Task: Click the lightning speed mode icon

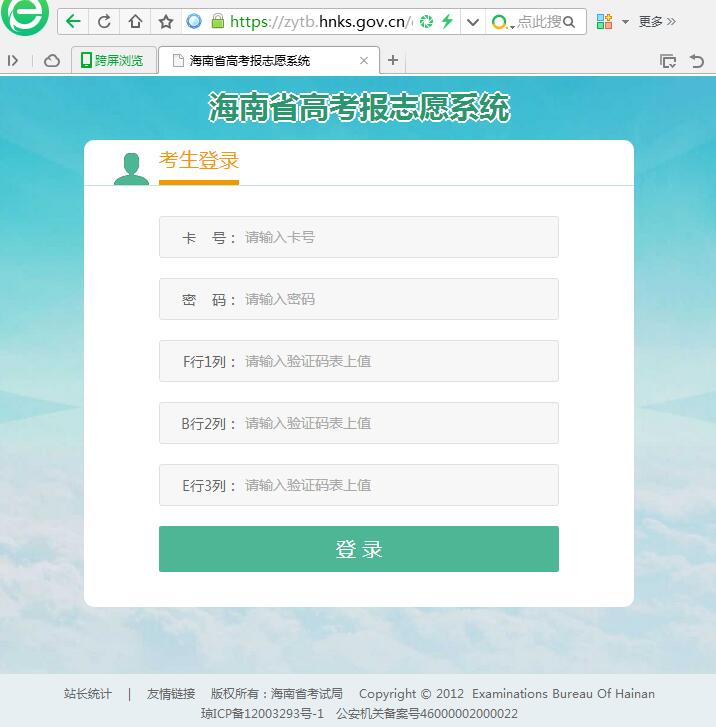Action: [x=447, y=21]
